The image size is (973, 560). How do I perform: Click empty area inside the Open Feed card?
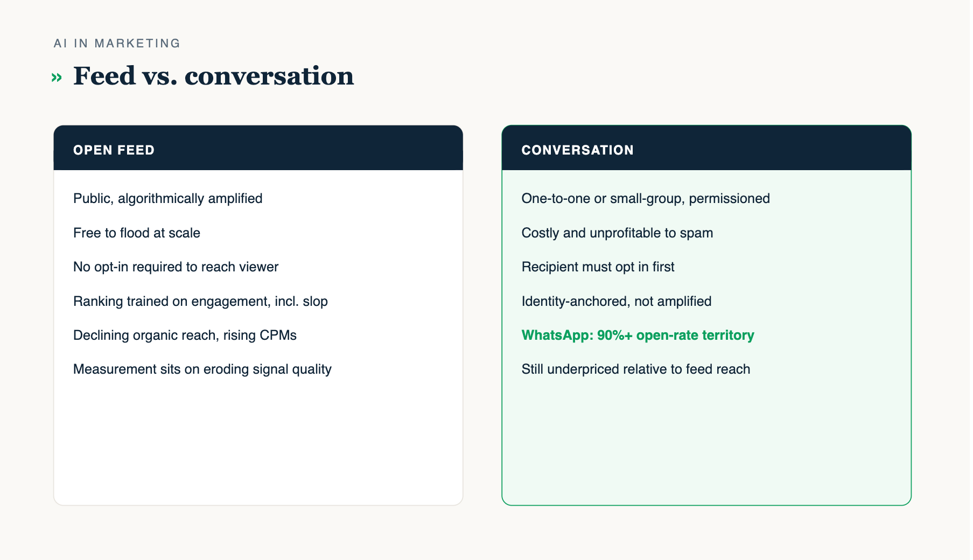tap(258, 442)
